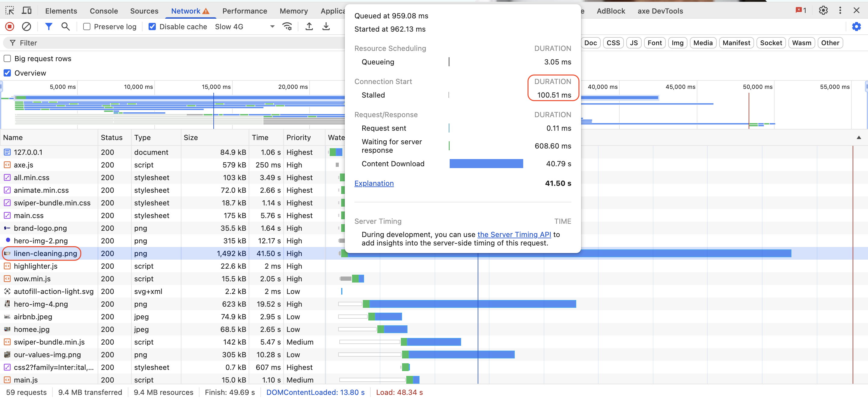Open the DevTools three-dot customize menu
868x400 pixels.
pos(840,11)
